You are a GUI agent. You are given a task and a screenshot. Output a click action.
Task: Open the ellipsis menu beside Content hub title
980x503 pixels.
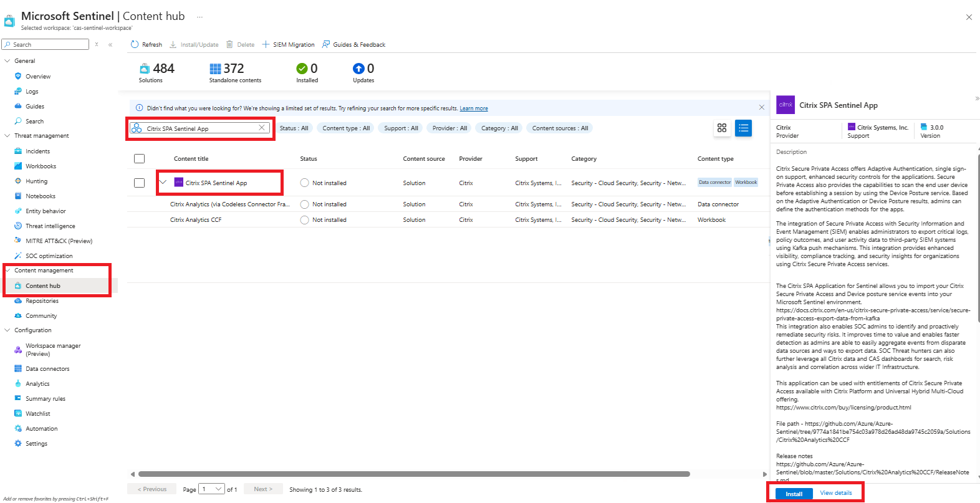point(199,16)
